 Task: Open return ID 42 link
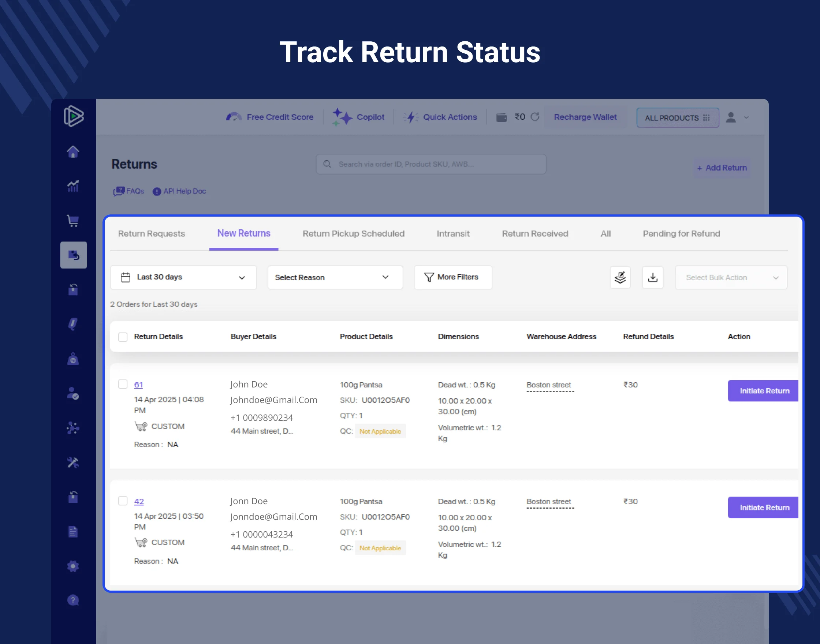[x=139, y=501]
